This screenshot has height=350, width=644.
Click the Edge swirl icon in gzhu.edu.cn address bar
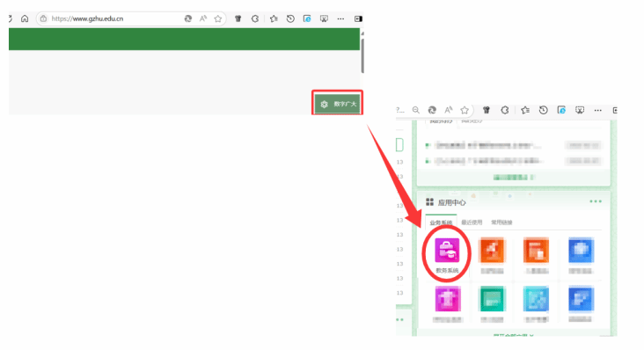click(x=188, y=18)
